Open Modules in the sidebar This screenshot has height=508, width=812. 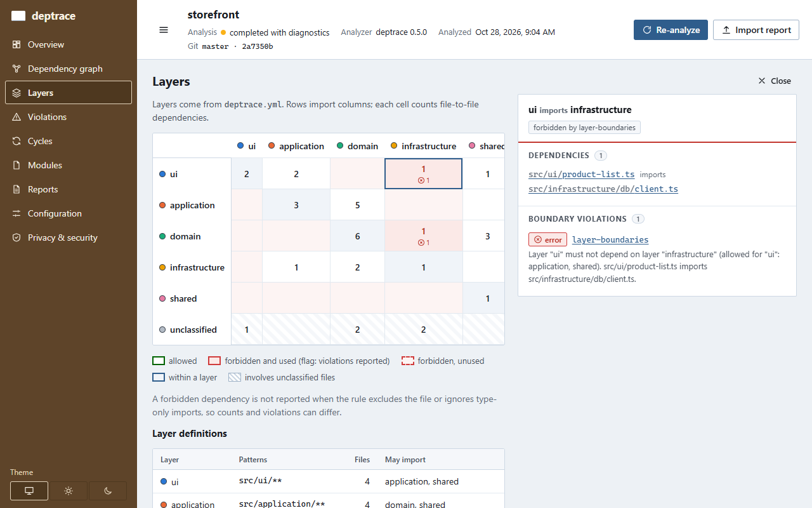[x=69, y=165]
